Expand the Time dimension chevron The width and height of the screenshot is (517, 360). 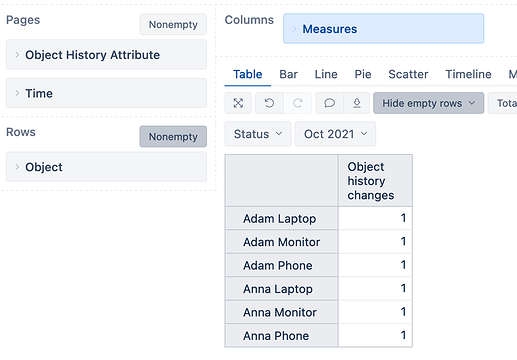point(17,93)
